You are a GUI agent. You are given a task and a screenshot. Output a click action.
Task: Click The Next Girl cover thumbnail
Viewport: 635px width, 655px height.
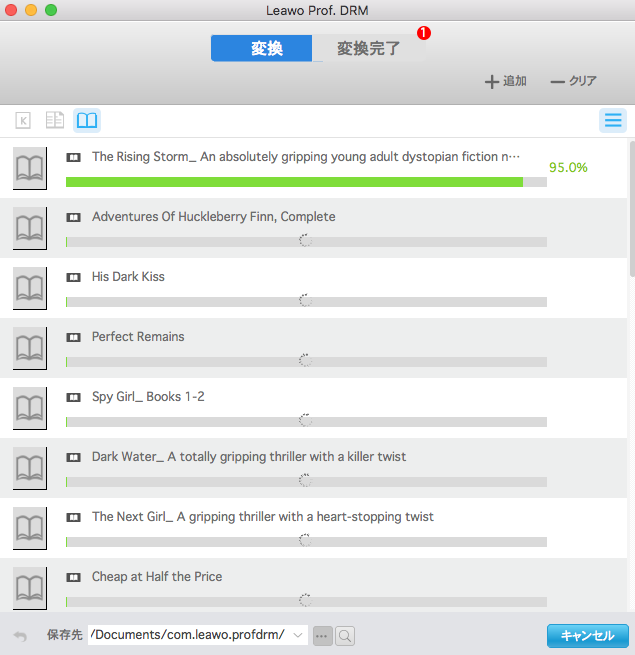[30, 528]
